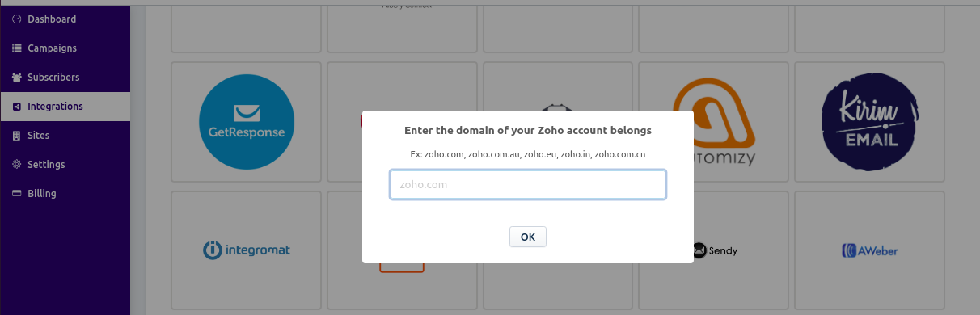The image size is (980, 315).
Task: Click the Sites building icon
Action: point(17,136)
